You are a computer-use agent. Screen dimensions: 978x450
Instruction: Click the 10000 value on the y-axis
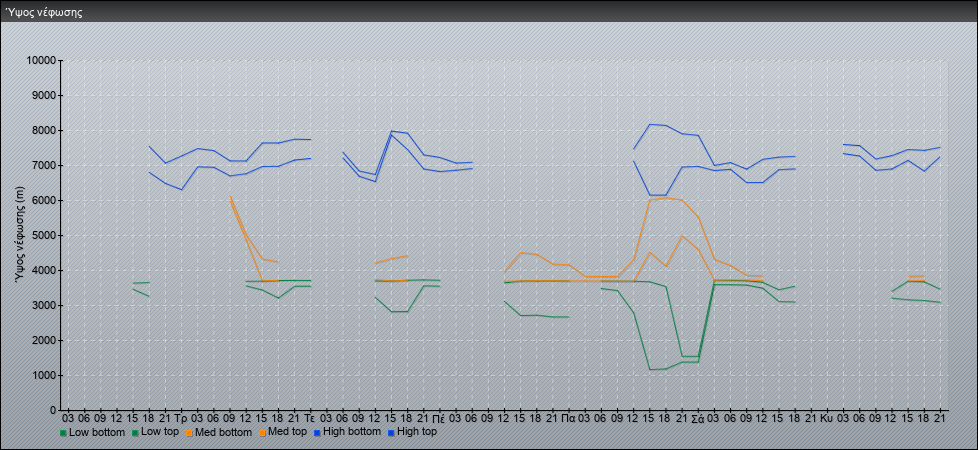point(41,61)
